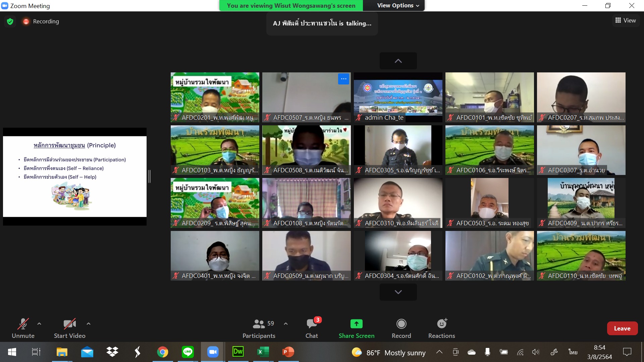This screenshot has width=644, height=362.
Task: Select the AFDC0207 participant video tile
Action: pos(581,97)
